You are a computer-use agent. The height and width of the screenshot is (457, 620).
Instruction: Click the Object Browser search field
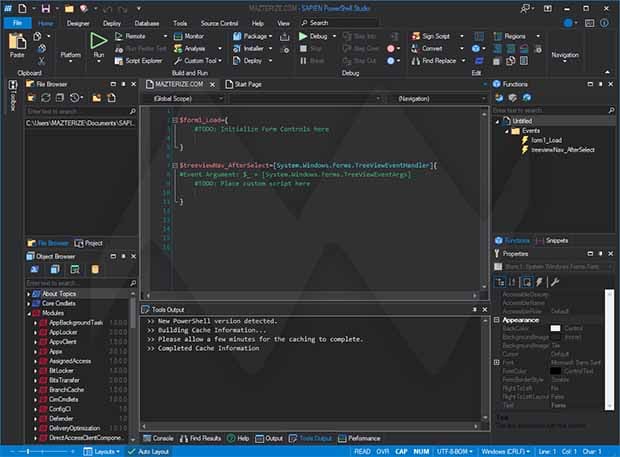point(81,283)
